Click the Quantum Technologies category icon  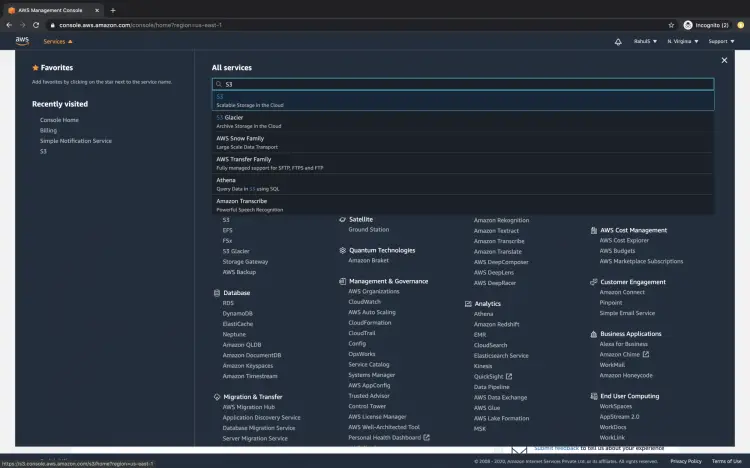tap(342, 251)
